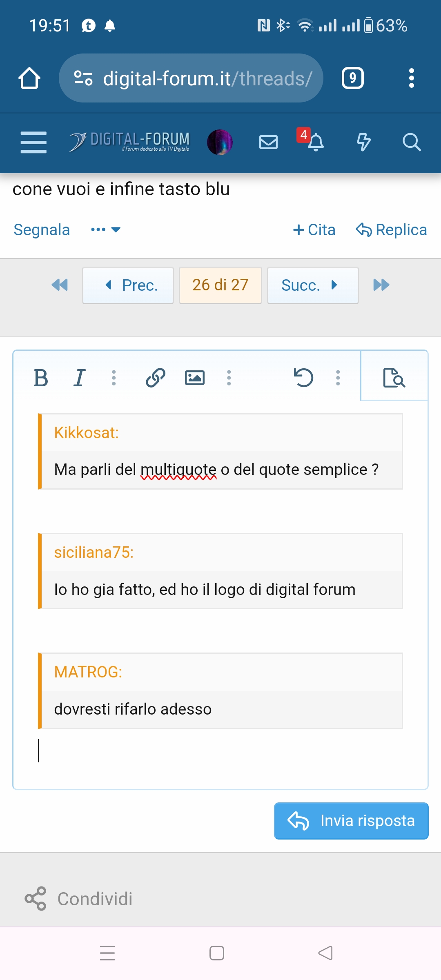Tap the Digital-Forum logo
The image size is (441, 980).
129,142
